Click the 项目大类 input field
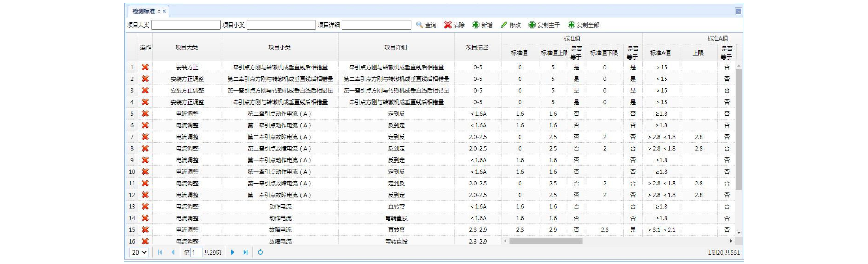 tap(186, 25)
